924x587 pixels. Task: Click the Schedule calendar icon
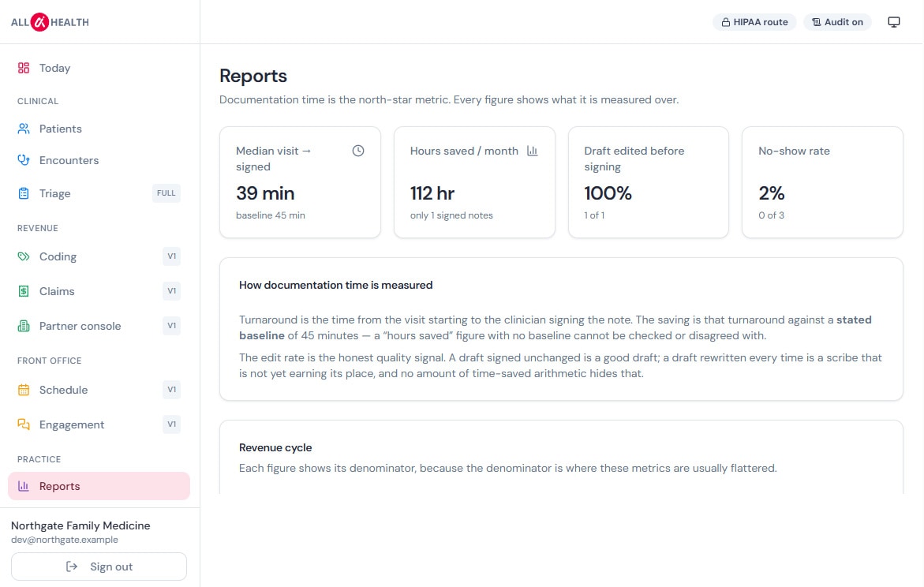coord(24,390)
